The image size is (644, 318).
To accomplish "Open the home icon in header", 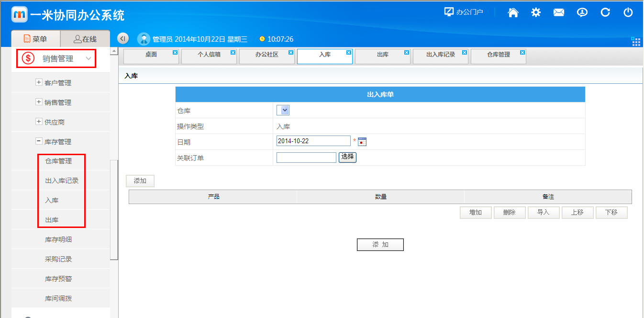I will point(513,13).
